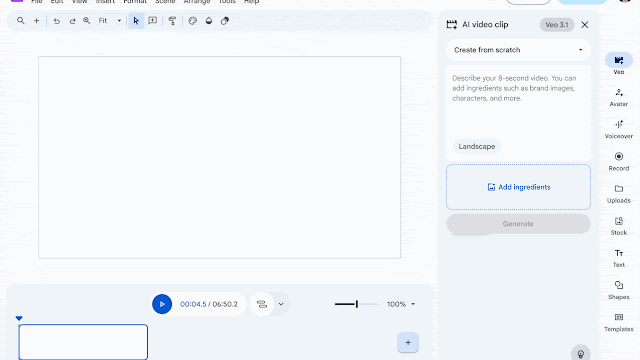640x360 pixels.
Task: Click the search magnifier icon in toolbar
Action: 20,20
